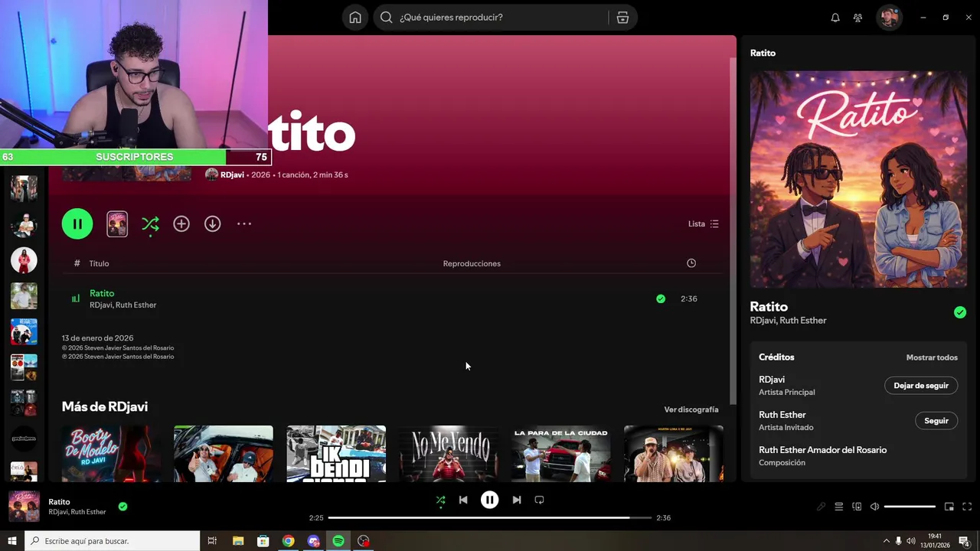Viewport: 980px width, 551px height.
Task: Click 'Seguir' for Ruth Esther
Action: [x=936, y=421]
